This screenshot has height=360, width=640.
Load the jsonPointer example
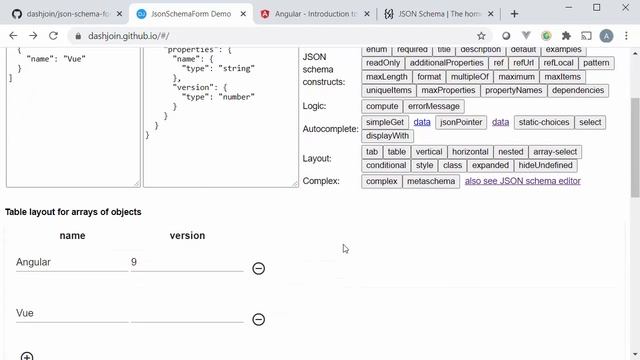461,122
